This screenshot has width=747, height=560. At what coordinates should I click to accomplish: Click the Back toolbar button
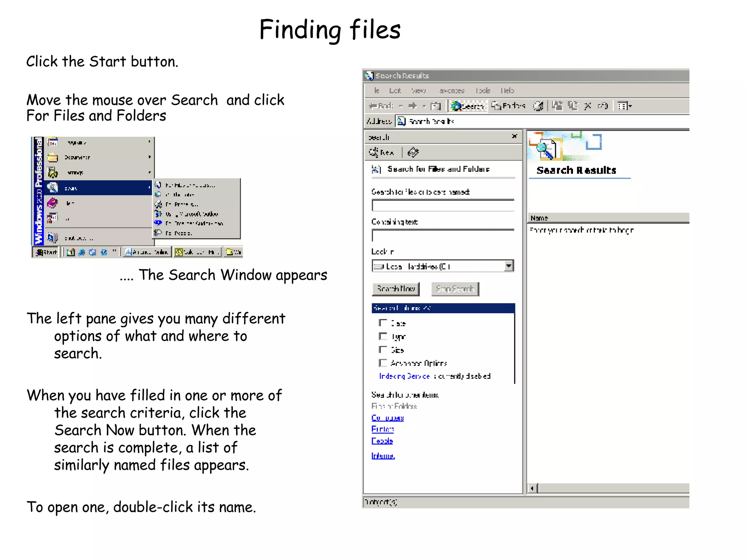tap(381, 106)
